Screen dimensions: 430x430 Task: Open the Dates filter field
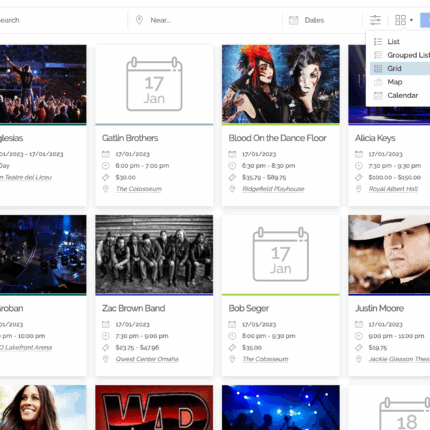pos(323,20)
